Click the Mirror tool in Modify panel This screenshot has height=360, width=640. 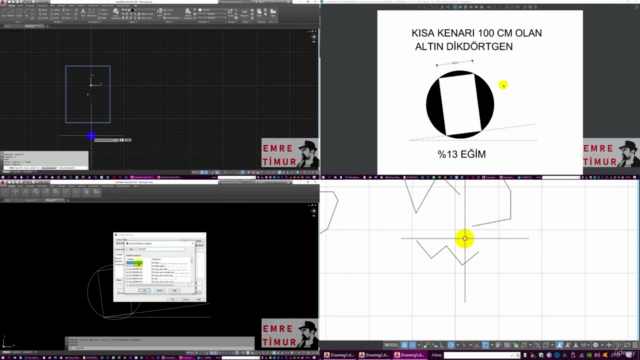pyautogui.click(x=56, y=14)
